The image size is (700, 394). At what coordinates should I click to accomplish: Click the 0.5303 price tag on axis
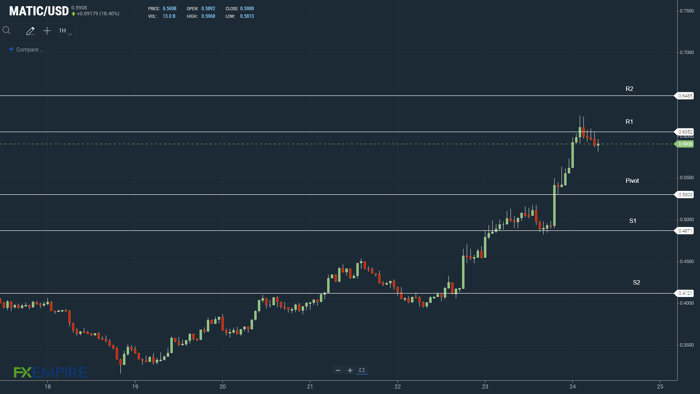click(x=685, y=195)
